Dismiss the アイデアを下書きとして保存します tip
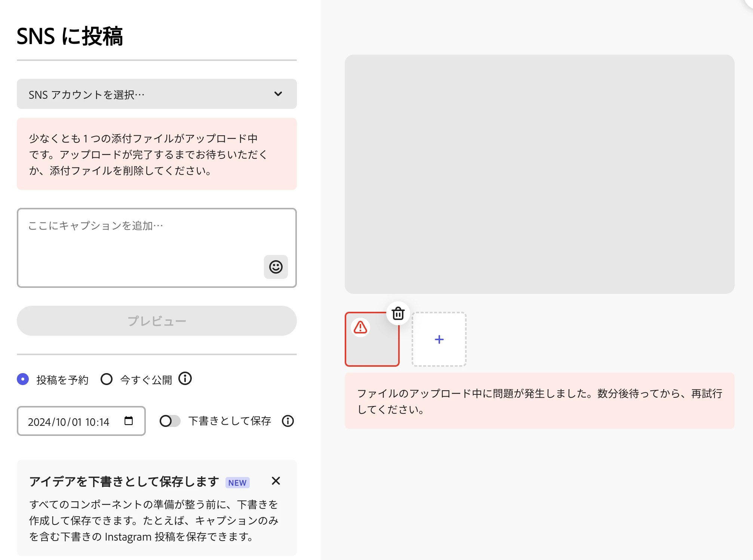 [x=276, y=481]
